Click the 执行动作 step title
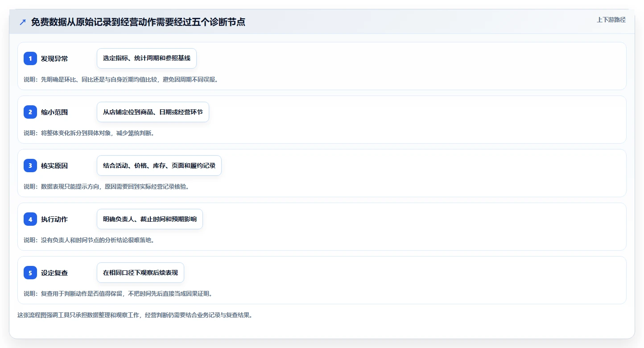This screenshot has width=644, height=348. 54,219
